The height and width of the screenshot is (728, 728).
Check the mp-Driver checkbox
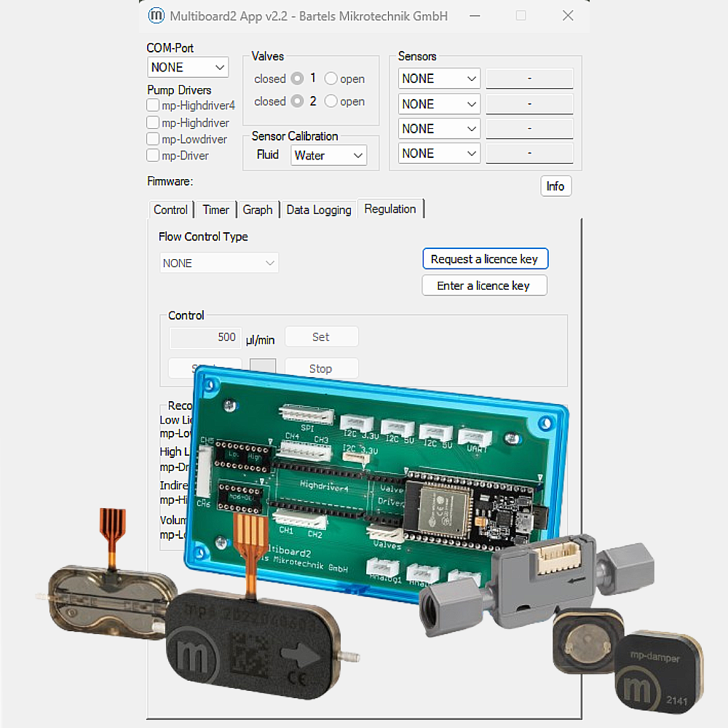(153, 155)
